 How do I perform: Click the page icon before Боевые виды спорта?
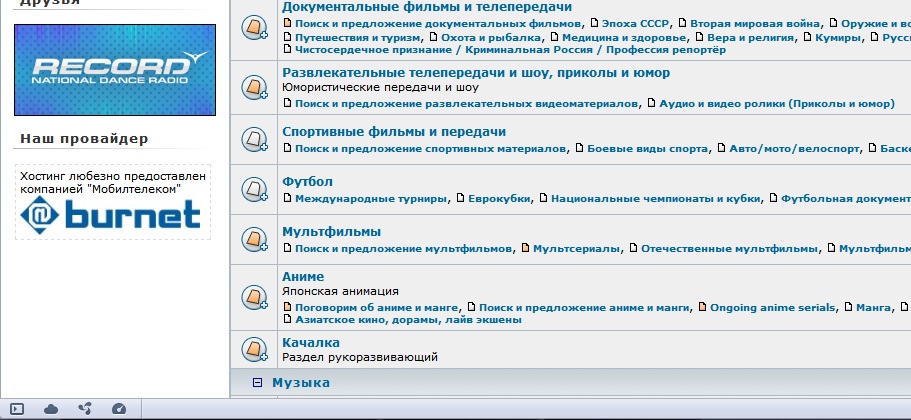click(x=580, y=148)
